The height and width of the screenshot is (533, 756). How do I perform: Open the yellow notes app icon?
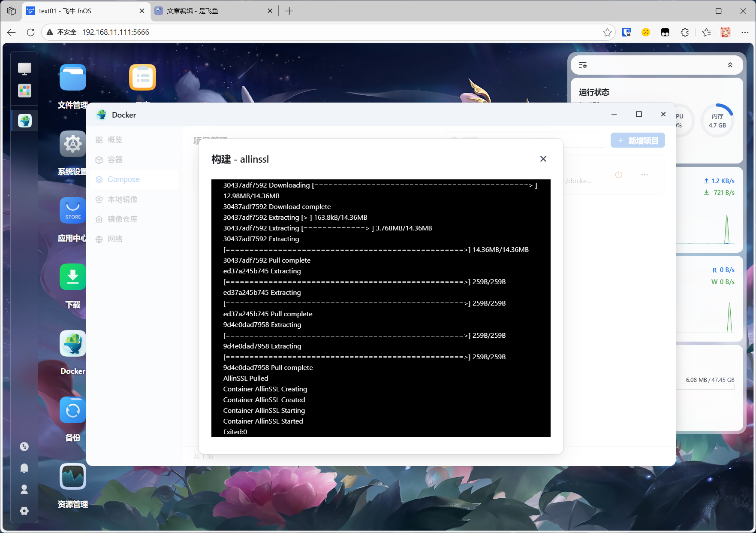[x=142, y=78]
